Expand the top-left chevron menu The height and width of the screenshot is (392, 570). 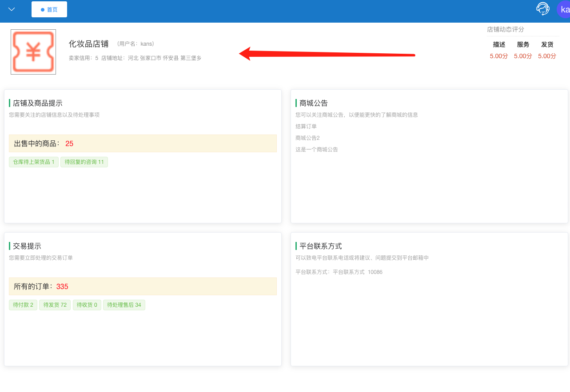(12, 9)
